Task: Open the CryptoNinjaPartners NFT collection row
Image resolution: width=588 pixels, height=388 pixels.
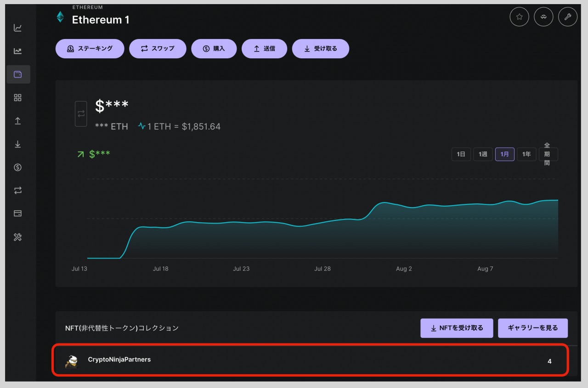Action: click(310, 360)
